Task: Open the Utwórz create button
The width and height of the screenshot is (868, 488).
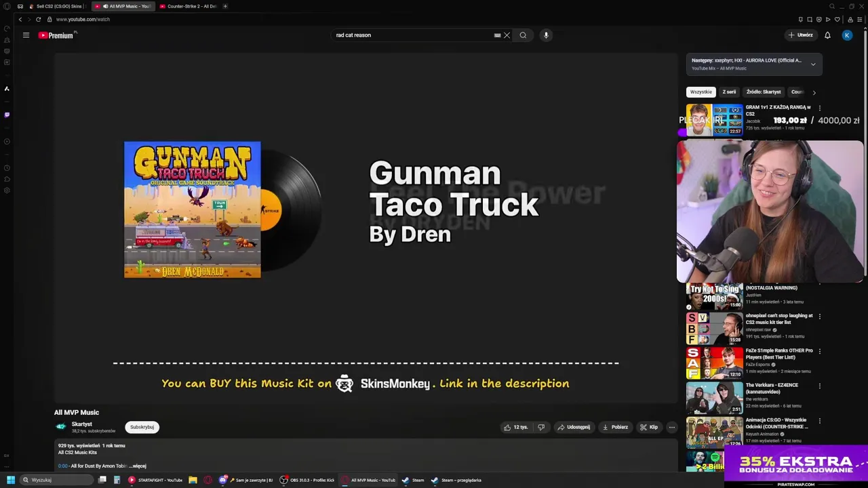Action: pyautogui.click(x=800, y=35)
